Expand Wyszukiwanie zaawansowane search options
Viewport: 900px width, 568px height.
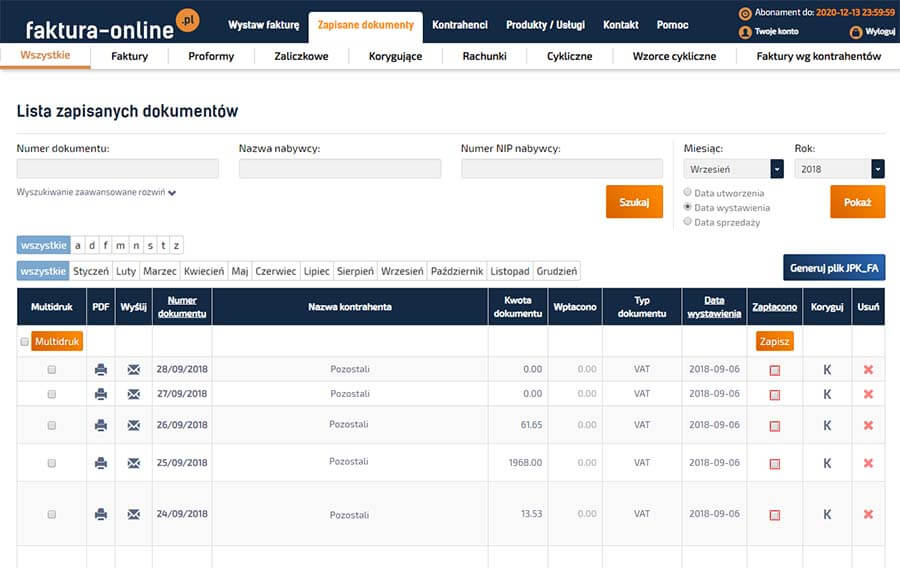[x=96, y=192]
